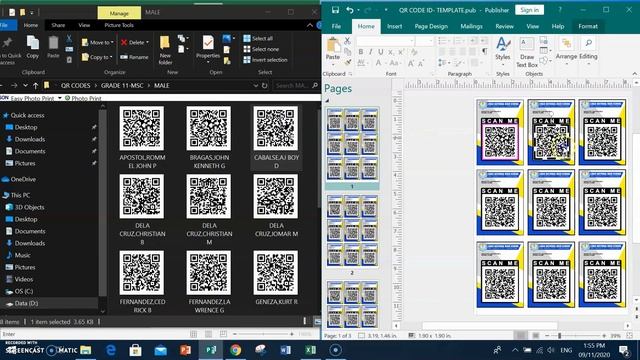The height and width of the screenshot is (360, 640).
Task: Open the Insert tab in Publisher
Action: tap(394, 26)
